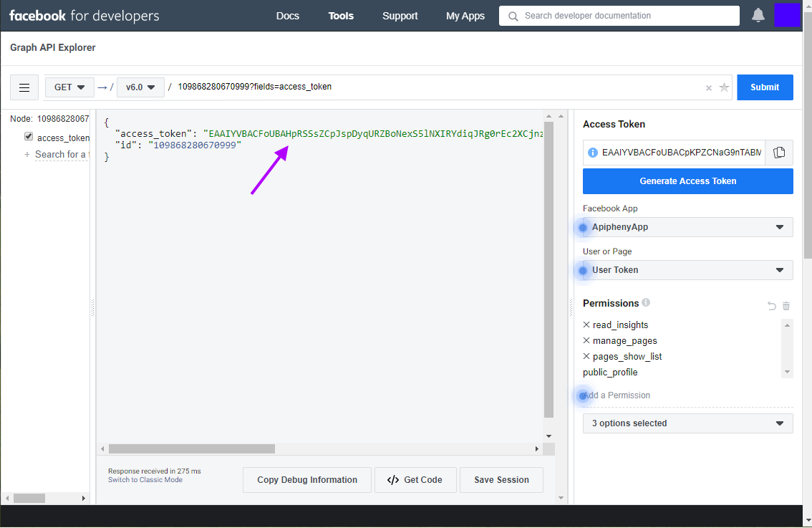812x528 pixels.
Task: Open My Apps menu
Action: click(x=465, y=16)
